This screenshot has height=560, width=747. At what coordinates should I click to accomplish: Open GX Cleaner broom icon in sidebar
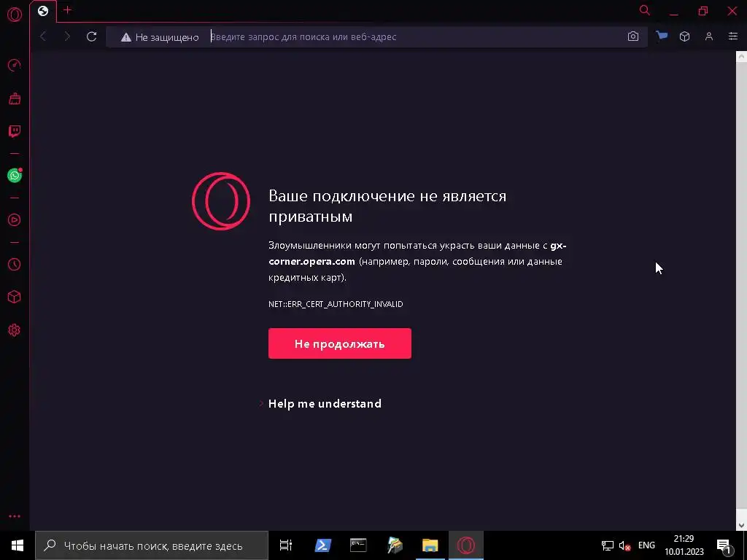tap(15, 98)
